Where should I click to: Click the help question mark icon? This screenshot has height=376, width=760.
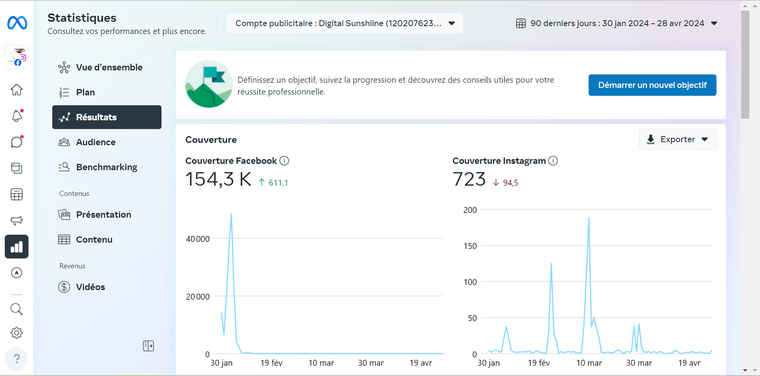(x=16, y=359)
